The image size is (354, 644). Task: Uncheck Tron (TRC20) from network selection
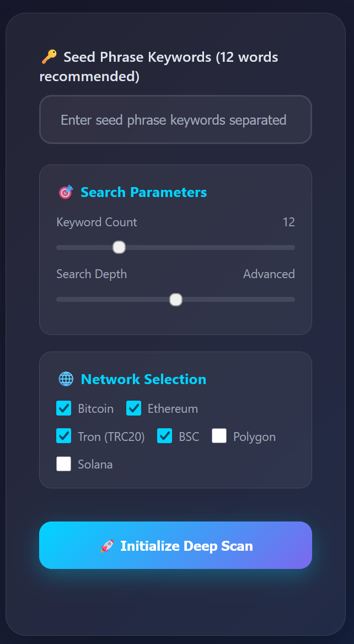click(x=63, y=436)
